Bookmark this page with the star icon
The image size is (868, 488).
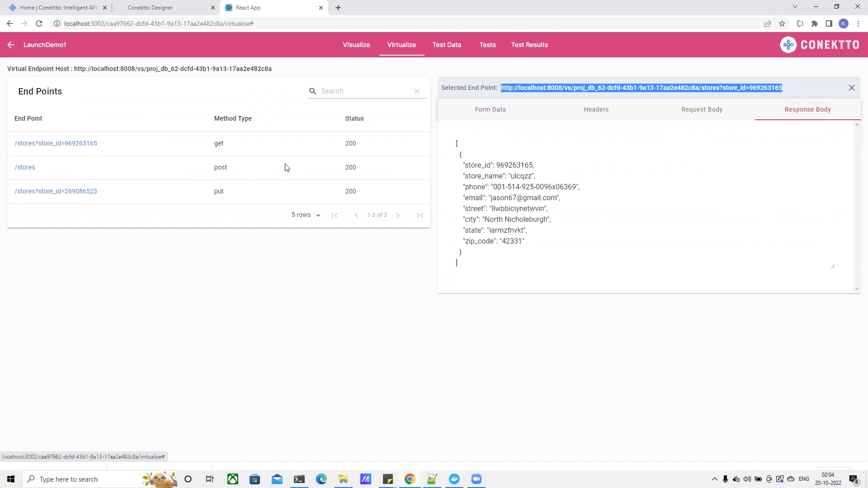[782, 23]
